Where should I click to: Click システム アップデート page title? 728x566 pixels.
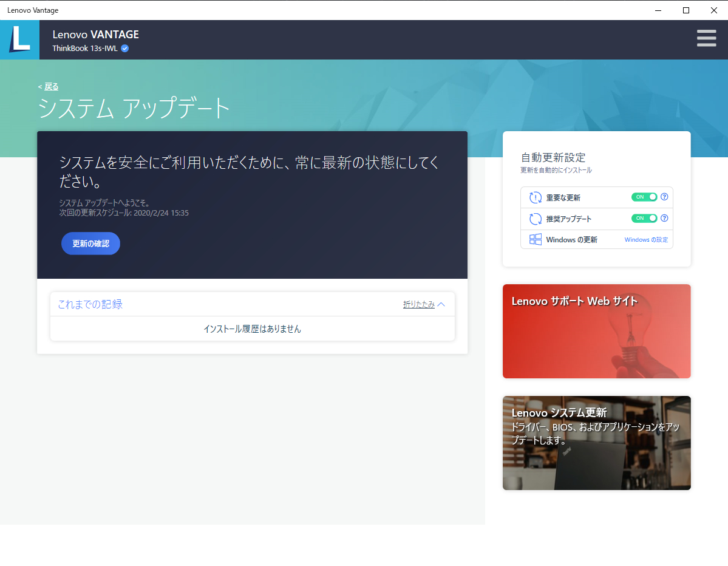pyautogui.click(x=134, y=108)
